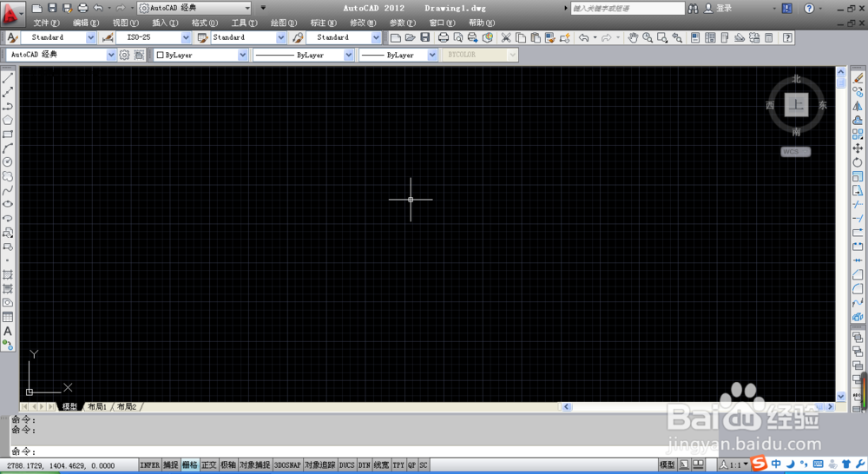Image resolution: width=868 pixels, height=474 pixels.
Task: Open the AutoCAD 经典 workspace dropdown in title bar
Action: pyautogui.click(x=247, y=8)
